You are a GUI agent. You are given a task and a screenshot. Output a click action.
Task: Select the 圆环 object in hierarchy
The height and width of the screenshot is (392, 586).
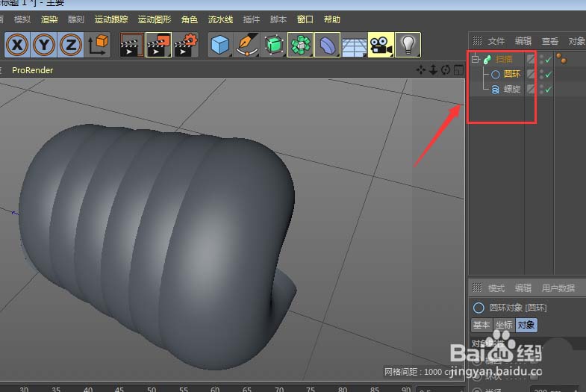point(511,75)
